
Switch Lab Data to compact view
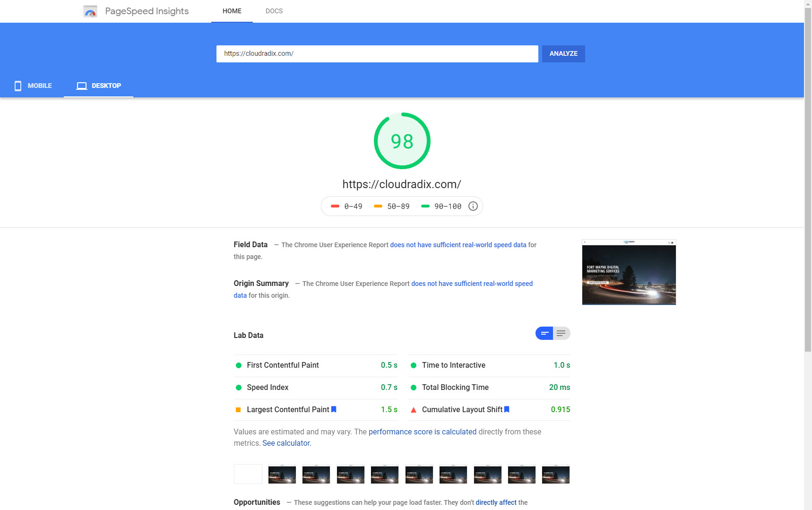pos(544,333)
